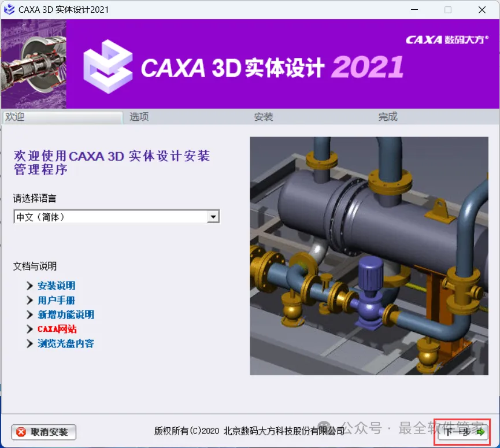Screen dimensions: 500x448
Task: Open the 安装说明 link
Action: click(x=57, y=286)
